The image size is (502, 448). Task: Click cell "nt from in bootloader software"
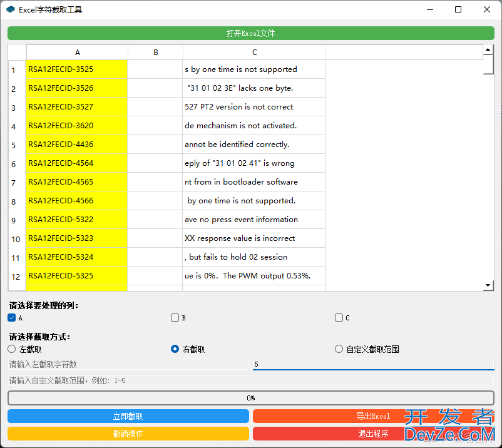coord(254,182)
